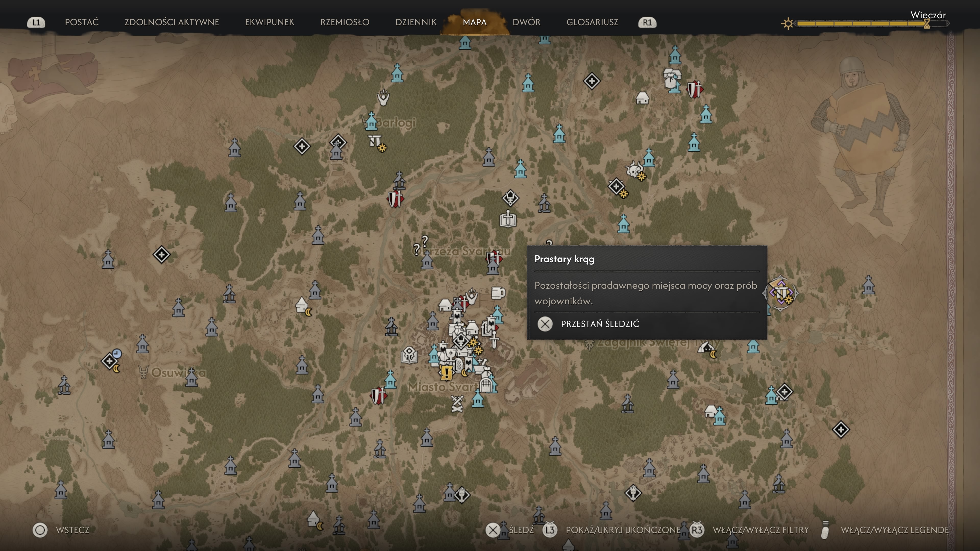Select the Prastary krąg tooltip title
980x551 pixels.
[x=564, y=259]
